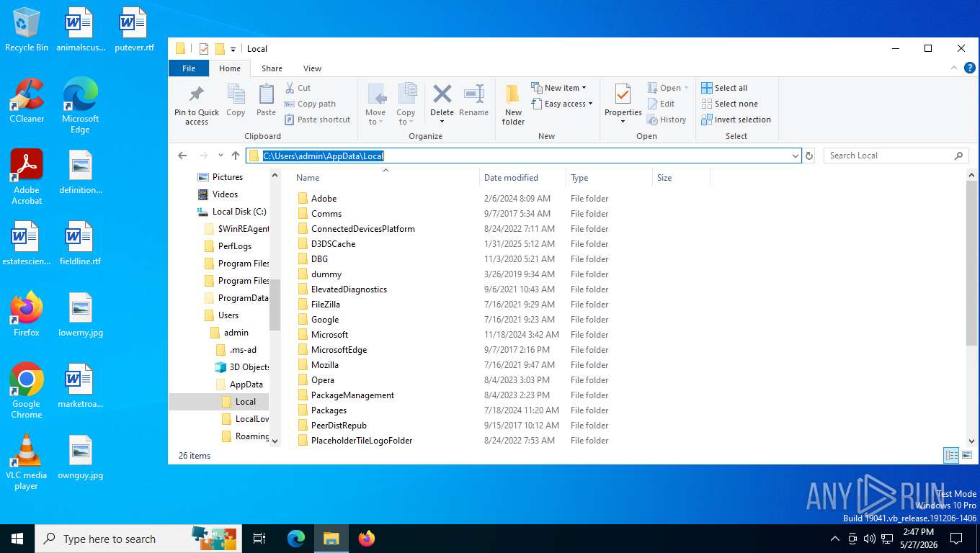Image resolution: width=980 pixels, height=553 pixels.
Task: Select CCleaner desktop shortcut
Action: (27, 101)
